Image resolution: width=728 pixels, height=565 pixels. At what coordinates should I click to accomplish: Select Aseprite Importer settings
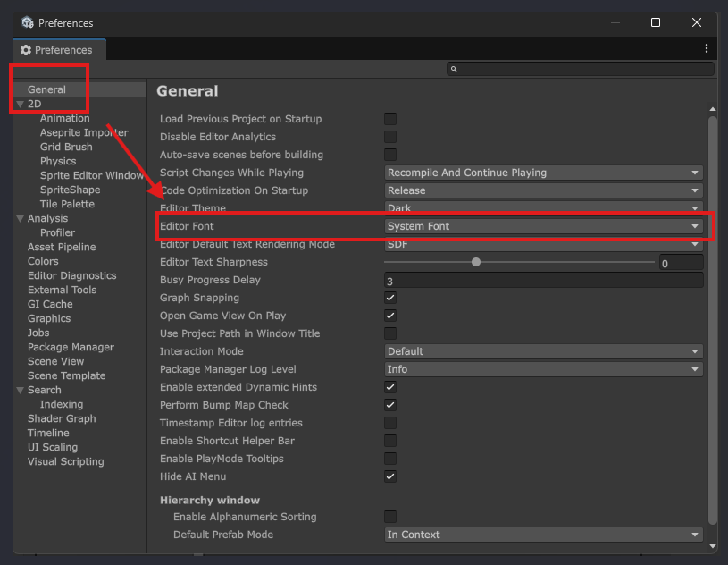tap(84, 132)
